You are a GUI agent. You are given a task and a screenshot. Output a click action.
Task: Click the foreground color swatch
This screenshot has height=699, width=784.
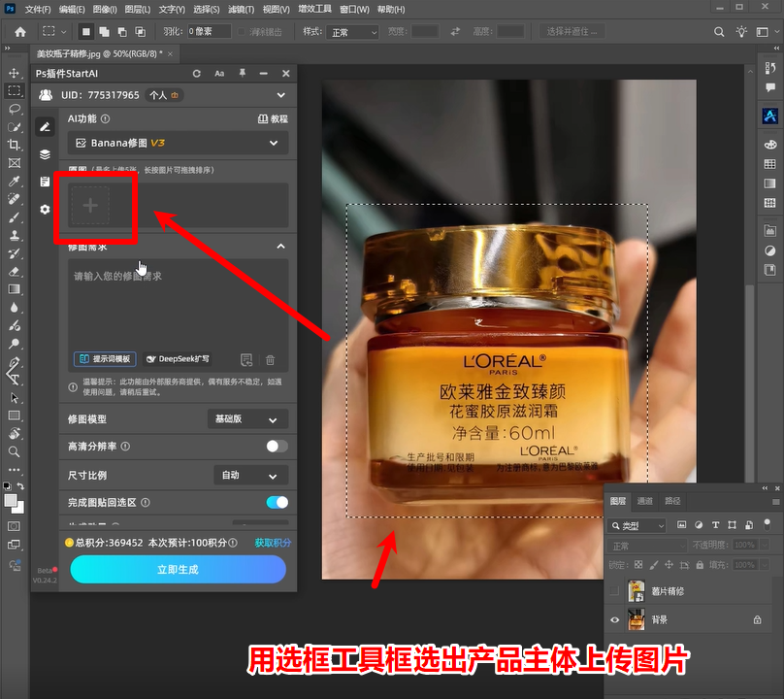(10, 500)
